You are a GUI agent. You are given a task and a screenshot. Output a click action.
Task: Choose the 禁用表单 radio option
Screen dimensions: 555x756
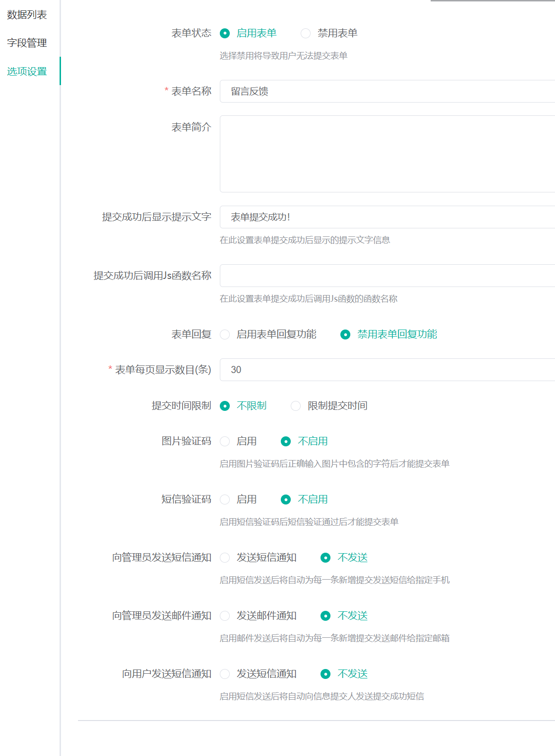306,34
